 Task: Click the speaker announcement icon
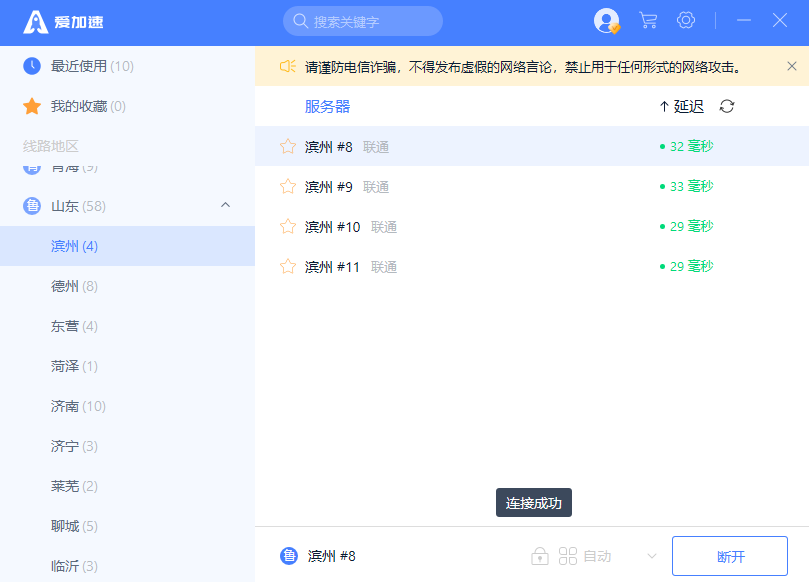pyautogui.click(x=287, y=67)
